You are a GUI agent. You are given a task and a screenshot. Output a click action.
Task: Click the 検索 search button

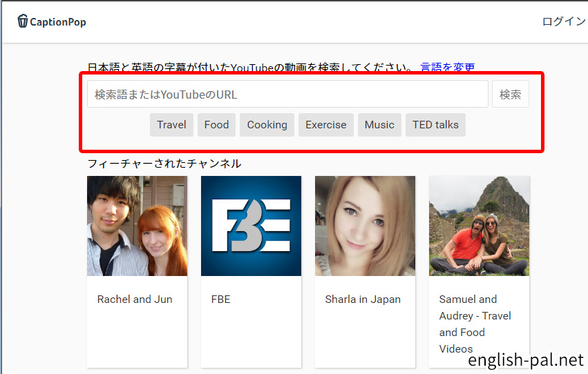511,94
